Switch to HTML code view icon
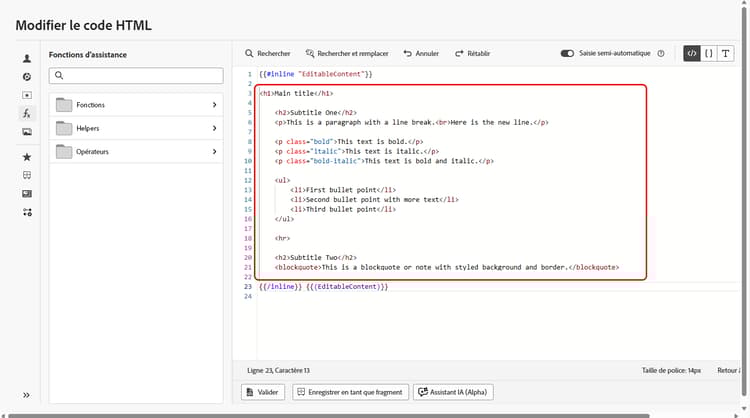 pos(691,53)
